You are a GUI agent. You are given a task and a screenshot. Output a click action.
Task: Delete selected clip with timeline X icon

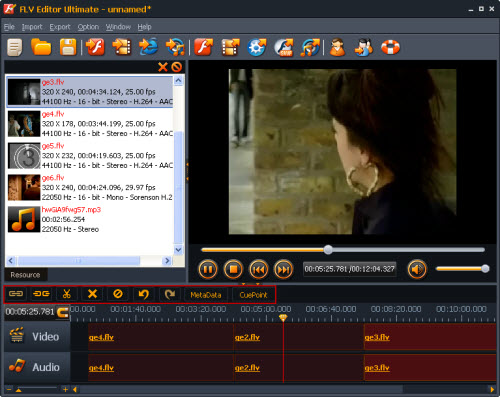(x=92, y=294)
